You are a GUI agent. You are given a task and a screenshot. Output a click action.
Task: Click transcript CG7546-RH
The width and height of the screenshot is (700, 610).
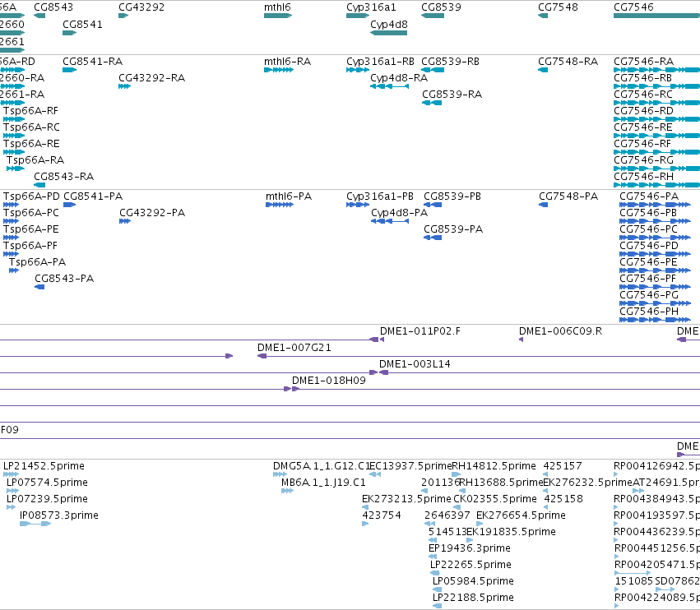pos(644,177)
